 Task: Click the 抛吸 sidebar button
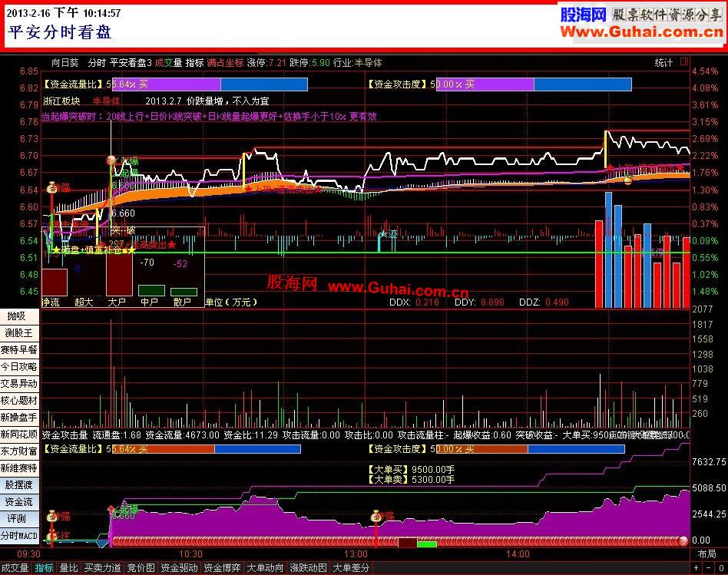coord(19,316)
